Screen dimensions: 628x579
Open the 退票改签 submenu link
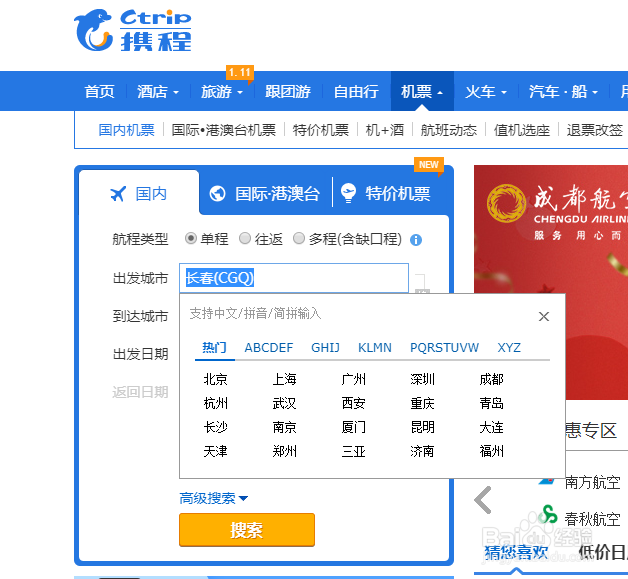[x=595, y=130]
